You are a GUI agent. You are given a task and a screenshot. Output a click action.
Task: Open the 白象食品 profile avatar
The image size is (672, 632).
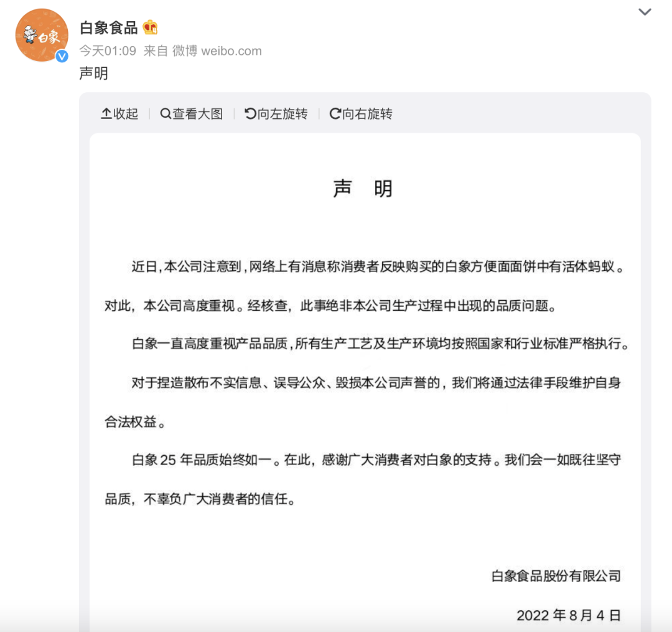[42, 35]
